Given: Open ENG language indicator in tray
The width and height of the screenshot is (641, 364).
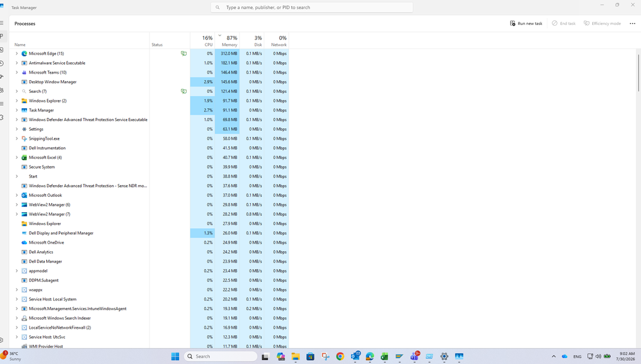Looking at the screenshot, I should (577, 356).
